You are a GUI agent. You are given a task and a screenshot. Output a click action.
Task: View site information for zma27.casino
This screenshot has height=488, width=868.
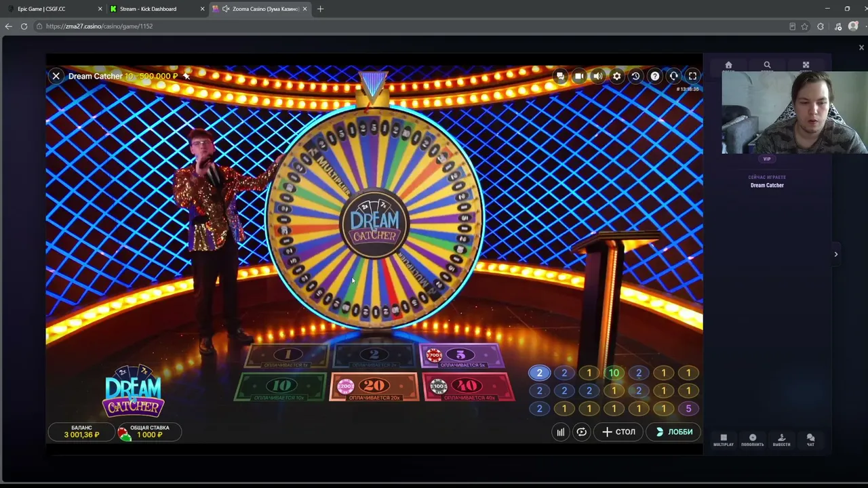click(39, 26)
